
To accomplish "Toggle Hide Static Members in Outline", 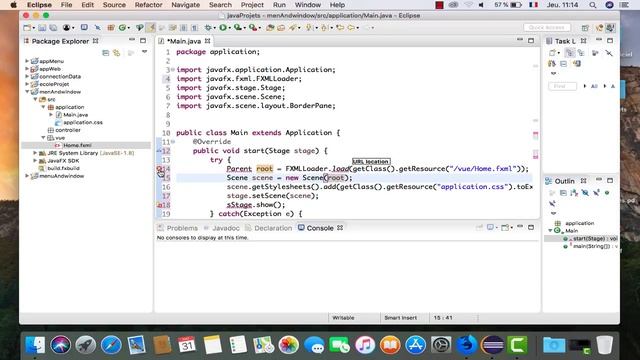I will tap(596, 193).
